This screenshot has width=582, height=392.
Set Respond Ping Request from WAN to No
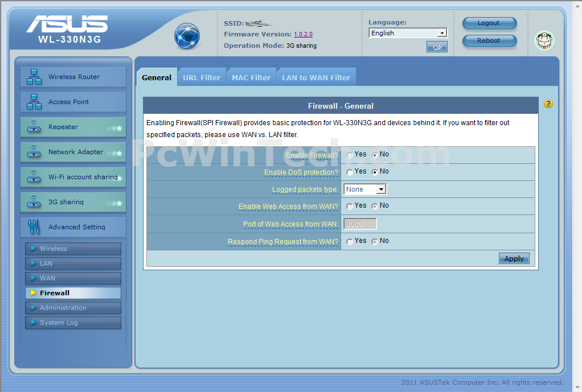375,242
